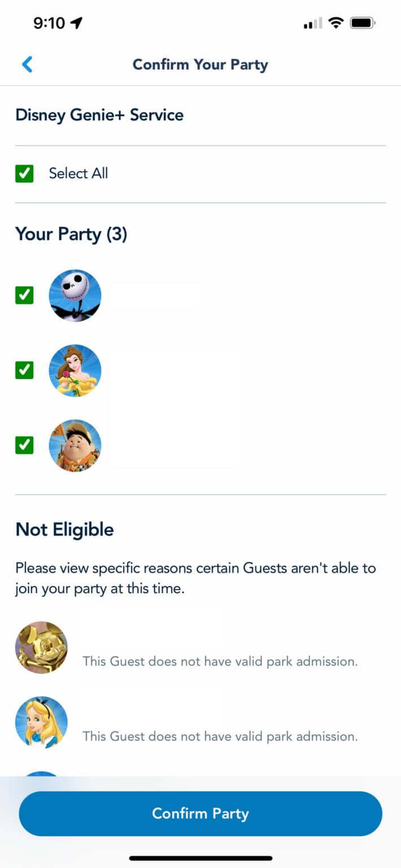Tap the park admission message under gold Mickey
This screenshot has width=401, height=868.
pyautogui.click(x=220, y=661)
